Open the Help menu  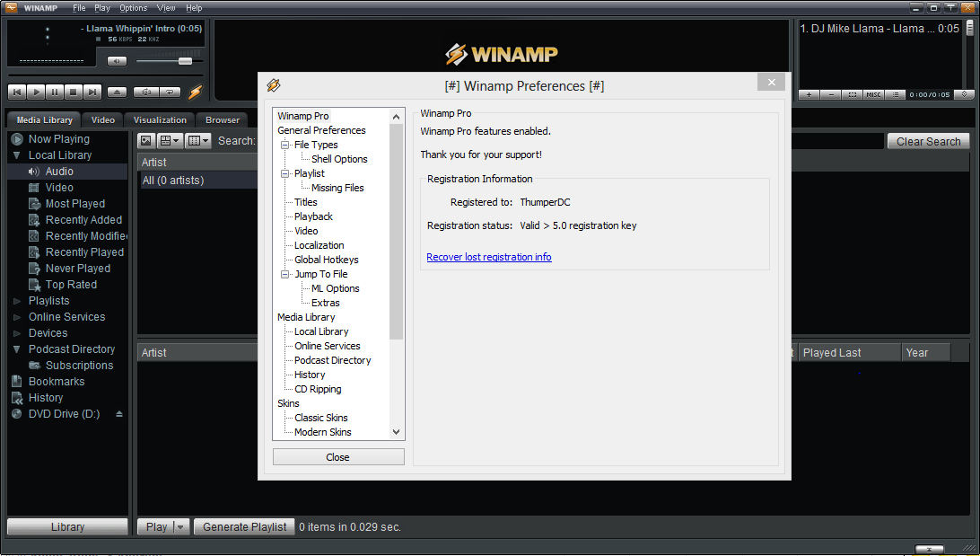tap(194, 8)
